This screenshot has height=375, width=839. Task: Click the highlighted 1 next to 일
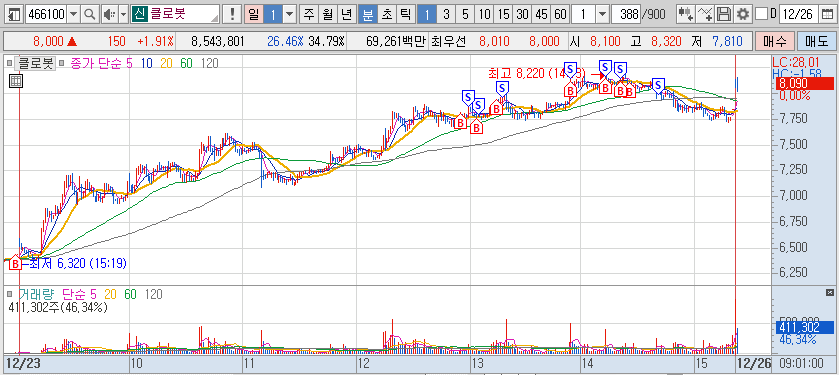[x=272, y=14]
